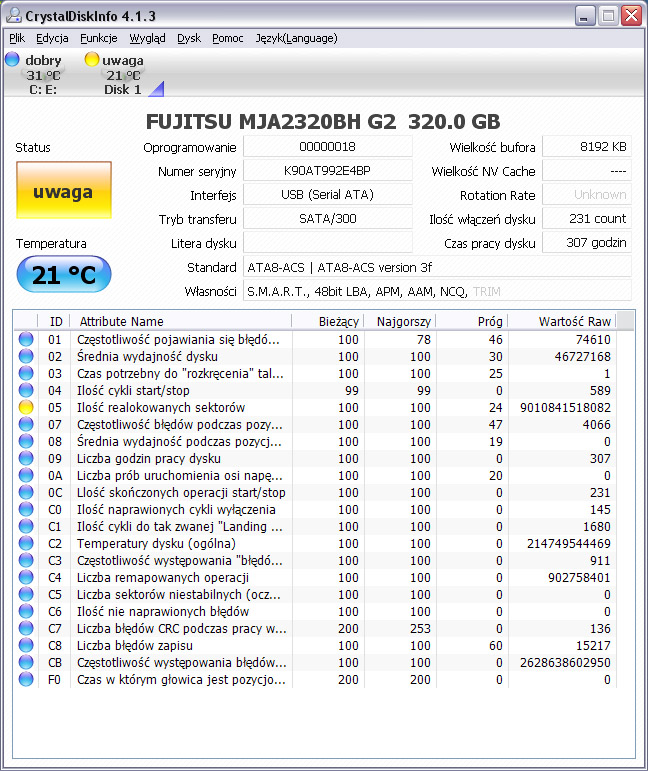
Task: Open the Funkcje menu
Action: 99,38
